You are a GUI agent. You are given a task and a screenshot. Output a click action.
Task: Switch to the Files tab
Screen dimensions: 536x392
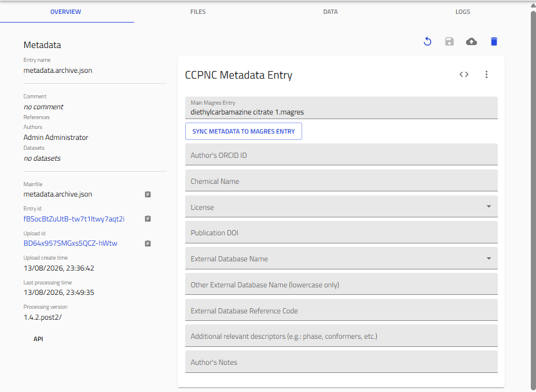(198, 12)
